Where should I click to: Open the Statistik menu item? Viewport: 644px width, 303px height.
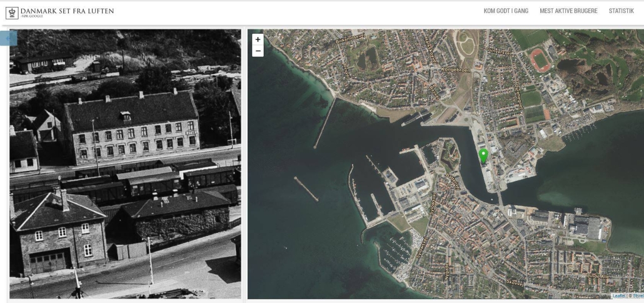pyautogui.click(x=621, y=11)
